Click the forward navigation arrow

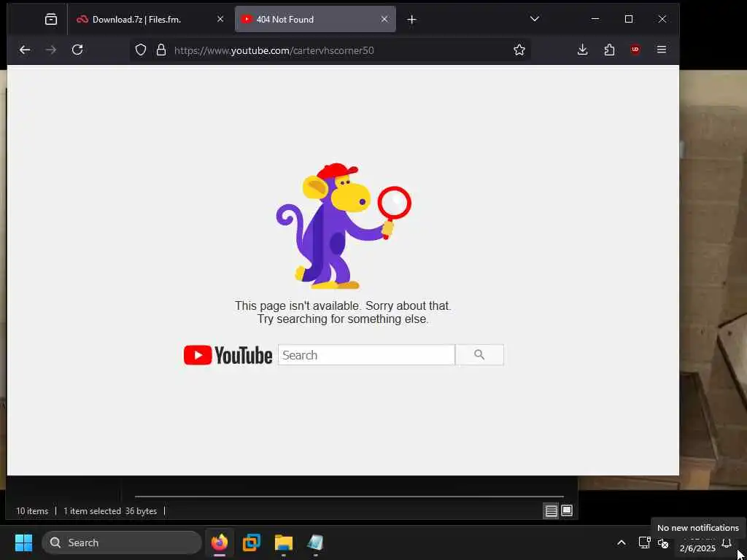click(x=51, y=50)
